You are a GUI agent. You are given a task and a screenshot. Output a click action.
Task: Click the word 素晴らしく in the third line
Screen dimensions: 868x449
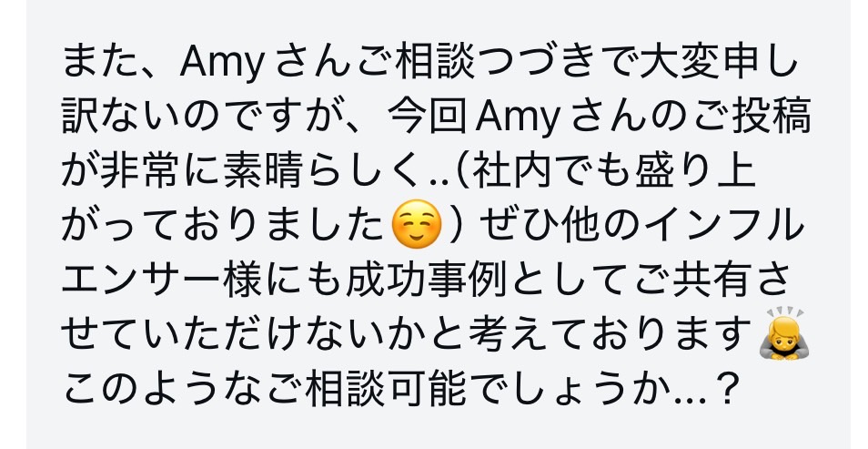(x=321, y=170)
